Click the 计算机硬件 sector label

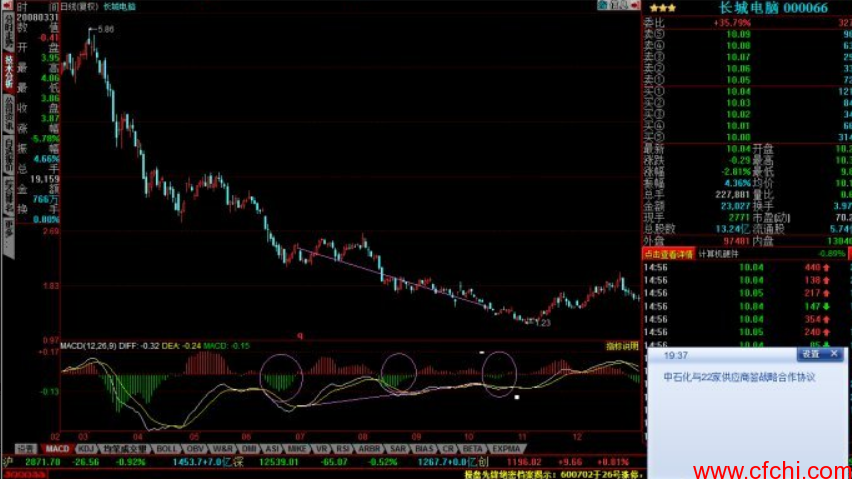718,254
